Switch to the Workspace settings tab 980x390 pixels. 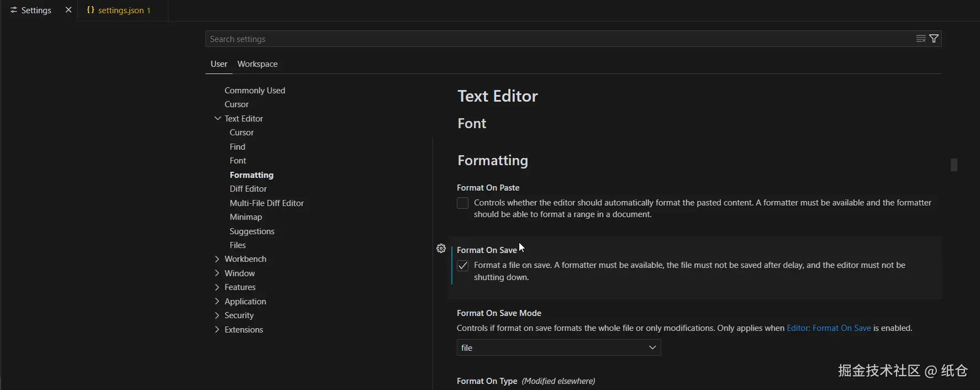(257, 64)
